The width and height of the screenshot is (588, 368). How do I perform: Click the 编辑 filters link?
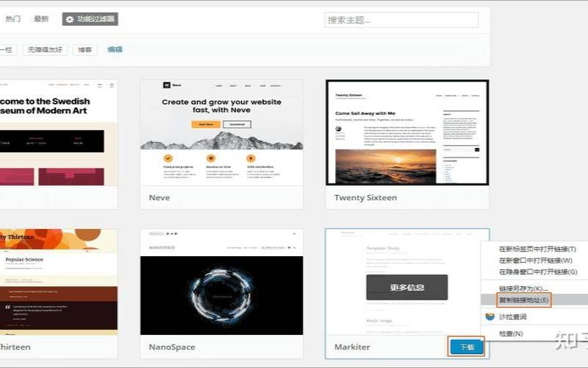coord(115,49)
